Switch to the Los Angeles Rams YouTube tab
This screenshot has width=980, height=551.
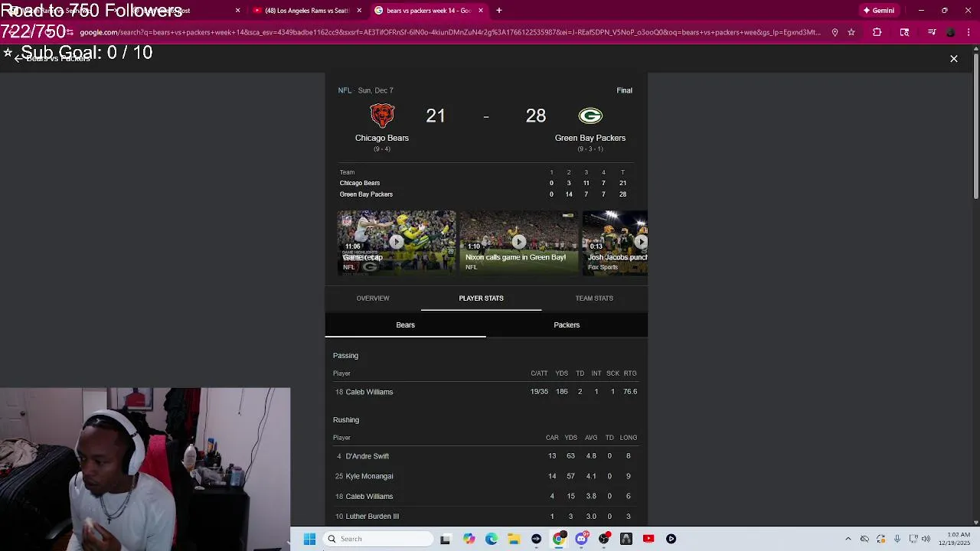[306, 11]
